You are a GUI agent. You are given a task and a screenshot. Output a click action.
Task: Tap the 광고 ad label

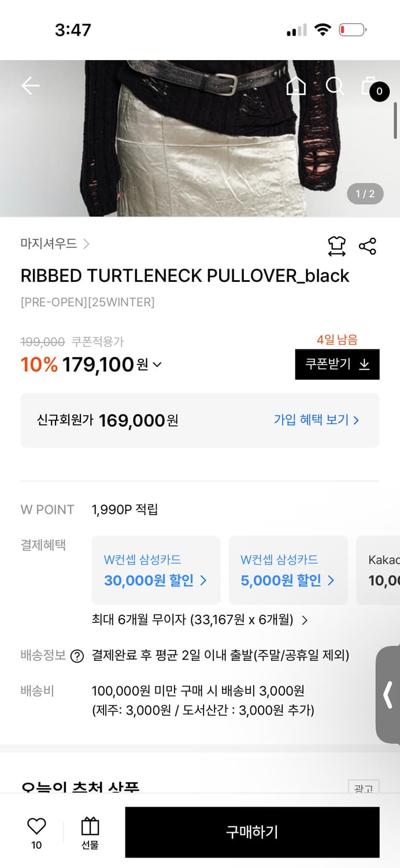(362, 788)
